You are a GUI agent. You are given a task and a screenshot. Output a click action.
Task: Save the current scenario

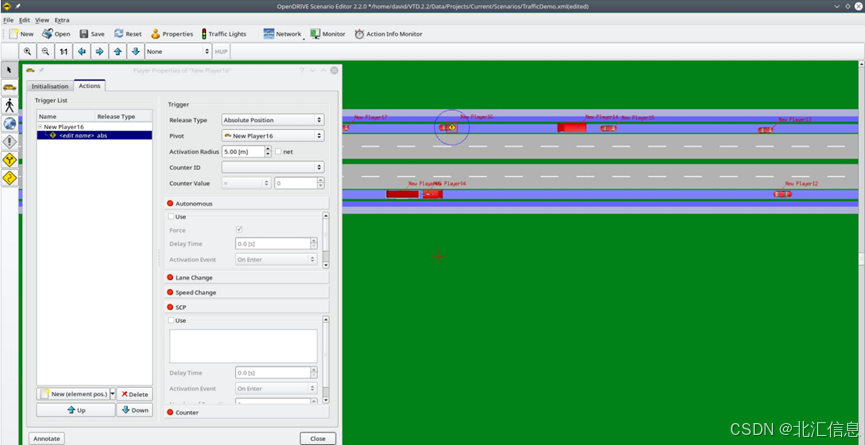tap(92, 34)
